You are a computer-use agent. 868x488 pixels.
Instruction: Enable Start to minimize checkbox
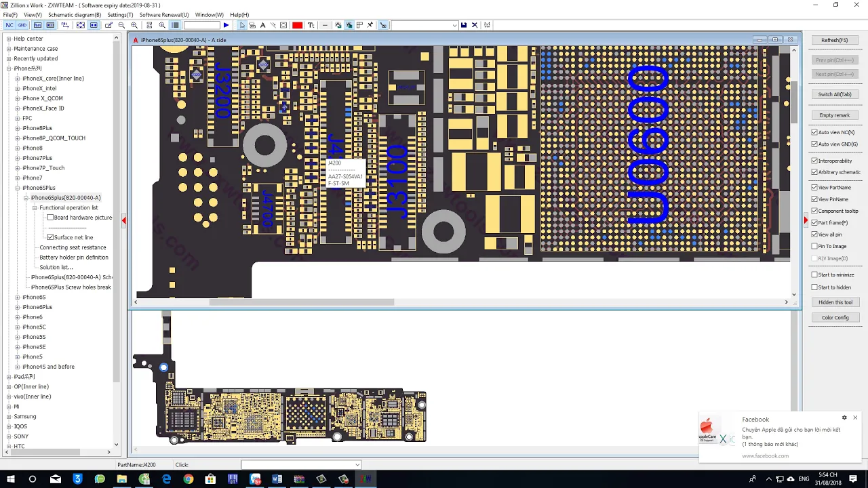coord(814,274)
